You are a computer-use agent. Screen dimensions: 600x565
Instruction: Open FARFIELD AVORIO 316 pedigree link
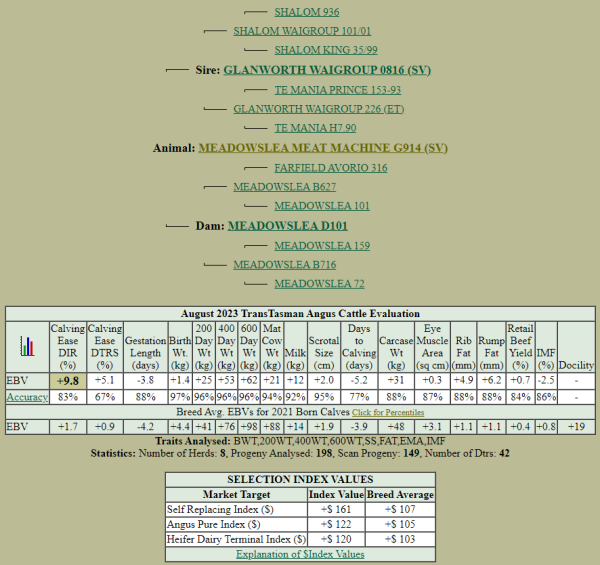330,168
